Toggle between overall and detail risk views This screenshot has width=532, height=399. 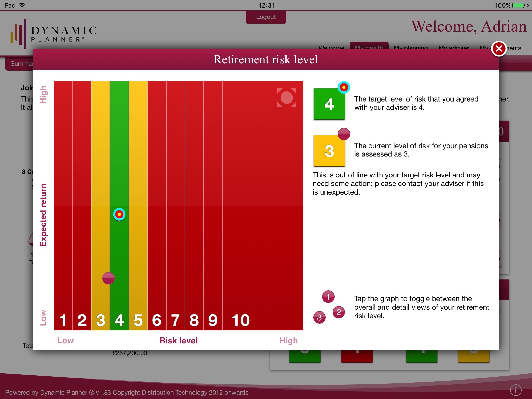178,206
